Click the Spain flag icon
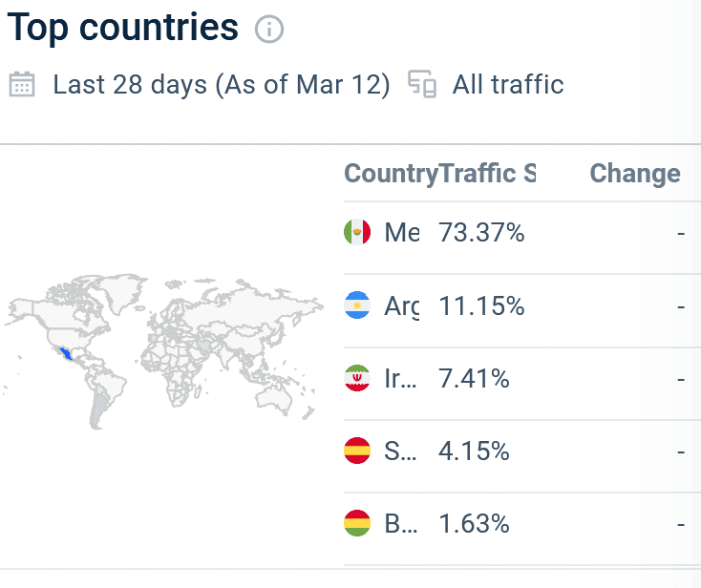 pos(357,451)
